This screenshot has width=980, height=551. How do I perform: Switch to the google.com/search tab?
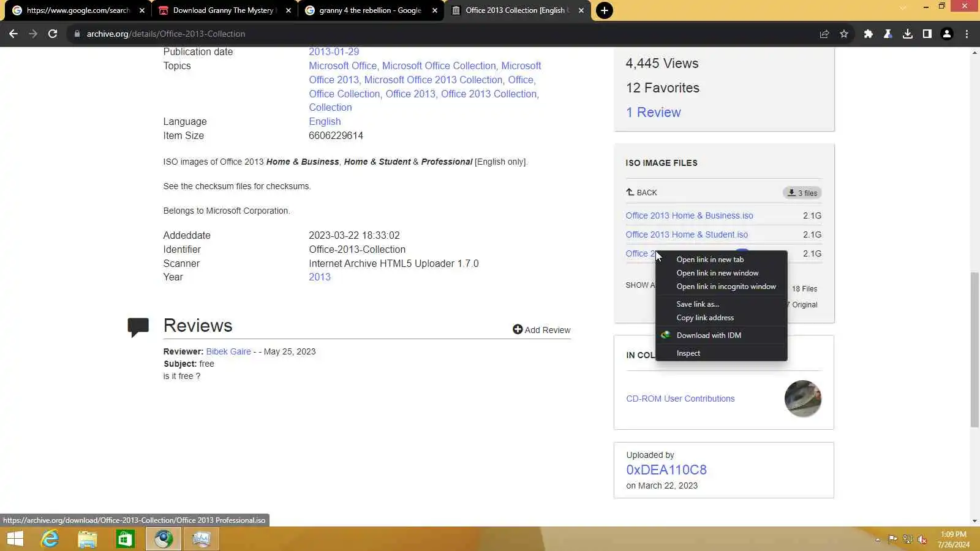coord(78,10)
